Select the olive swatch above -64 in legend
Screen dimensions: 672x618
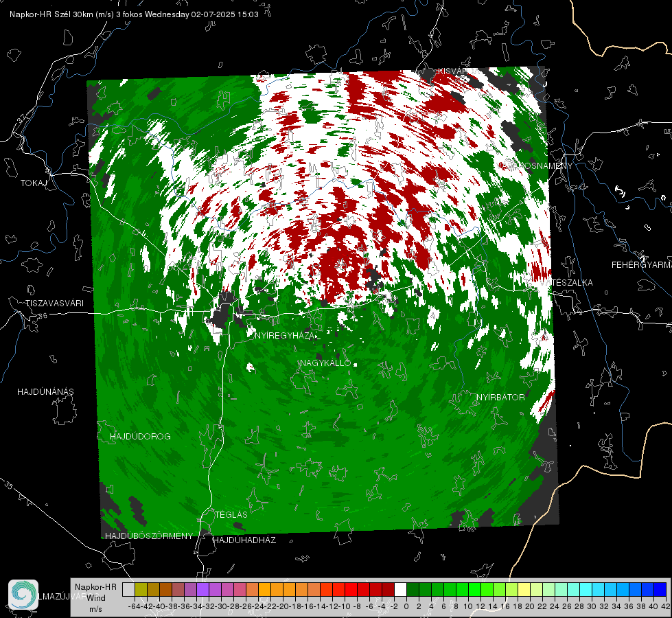click(x=141, y=589)
